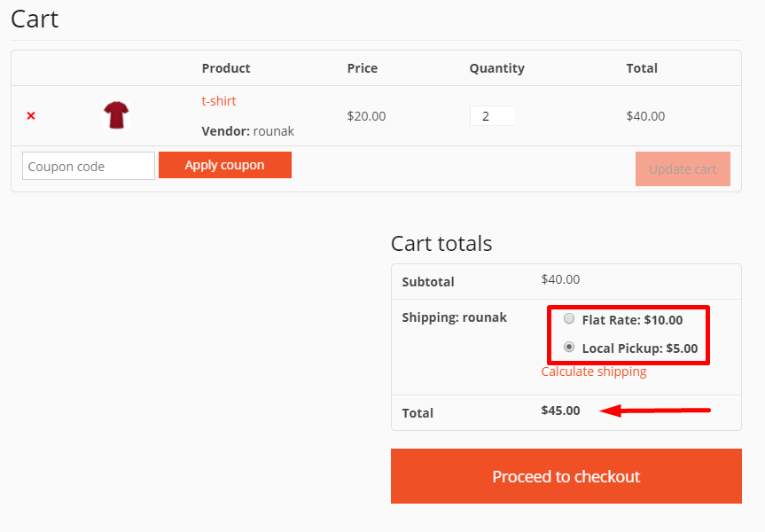Click the $20.00 unit price
Image resolution: width=765 pixels, height=532 pixels.
[x=366, y=116]
